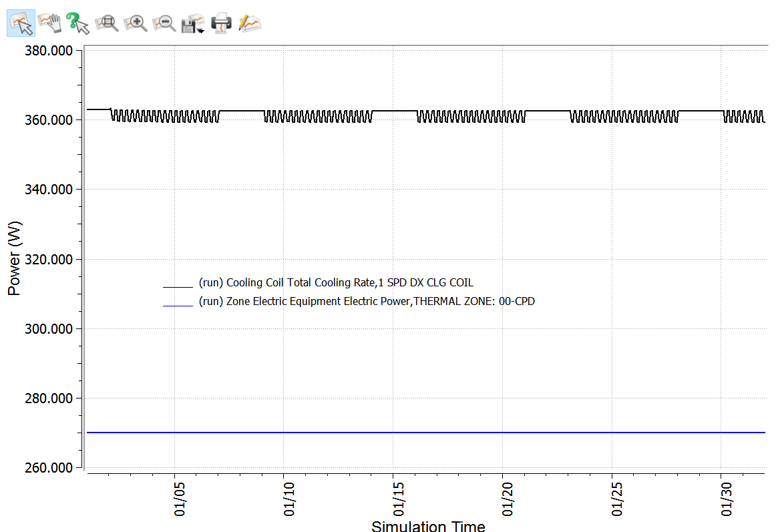The height and width of the screenshot is (532, 778).
Task: Click the zoom in magnifier
Action: tap(136, 23)
